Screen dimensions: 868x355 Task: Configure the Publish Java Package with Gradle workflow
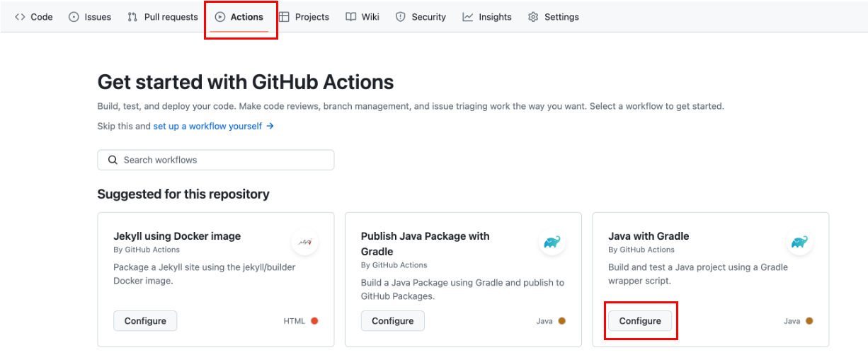pyautogui.click(x=393, y=321)
